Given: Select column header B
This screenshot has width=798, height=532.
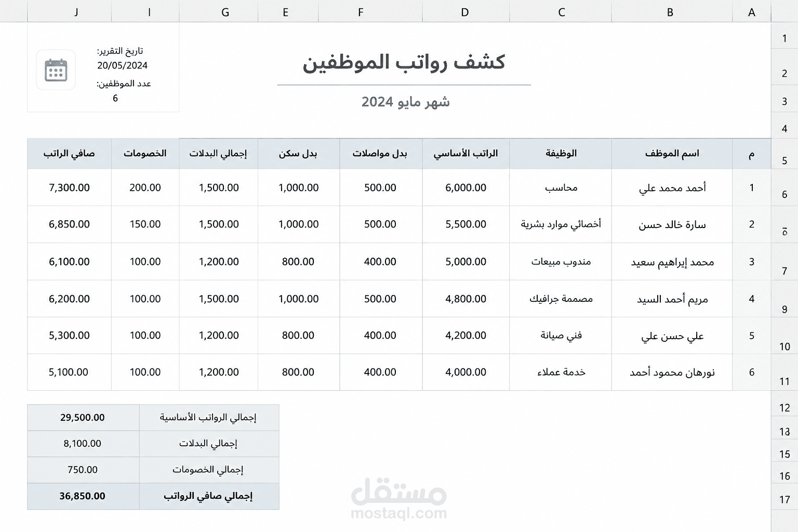Looking at the screenshot, I should tap(672, 11).
